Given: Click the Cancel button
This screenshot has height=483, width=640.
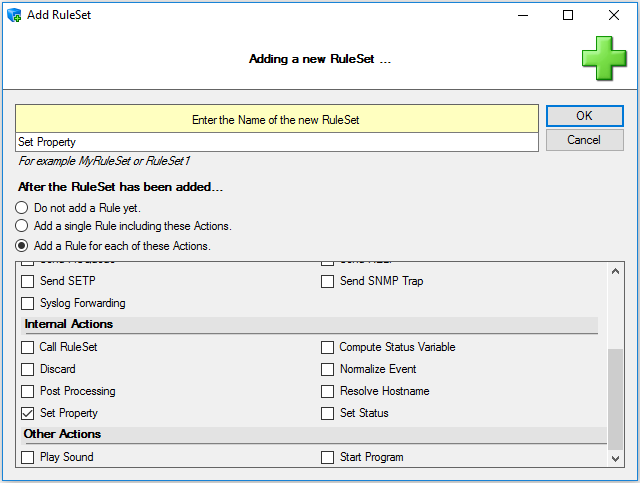Looking at the screenshot, I should pos(584,140).
